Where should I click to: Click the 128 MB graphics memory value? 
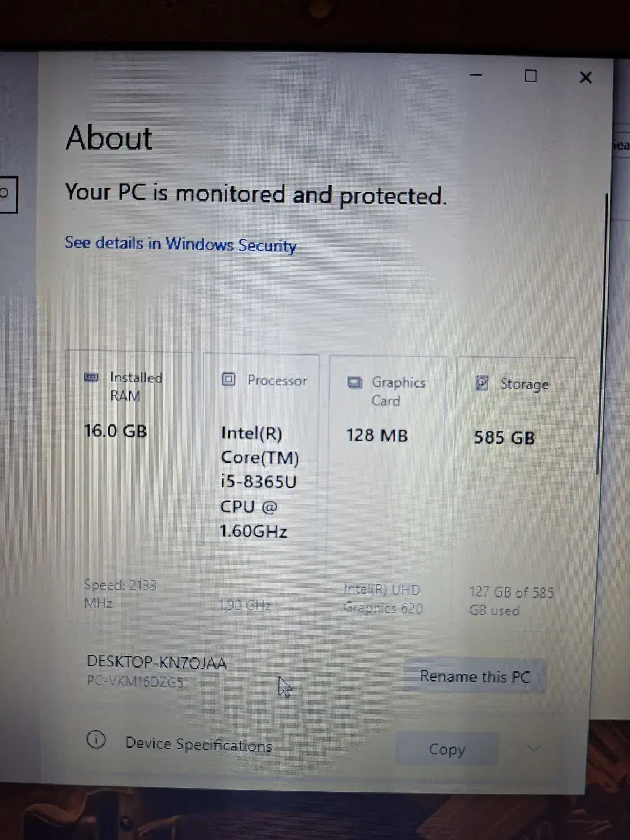[376, 435]
